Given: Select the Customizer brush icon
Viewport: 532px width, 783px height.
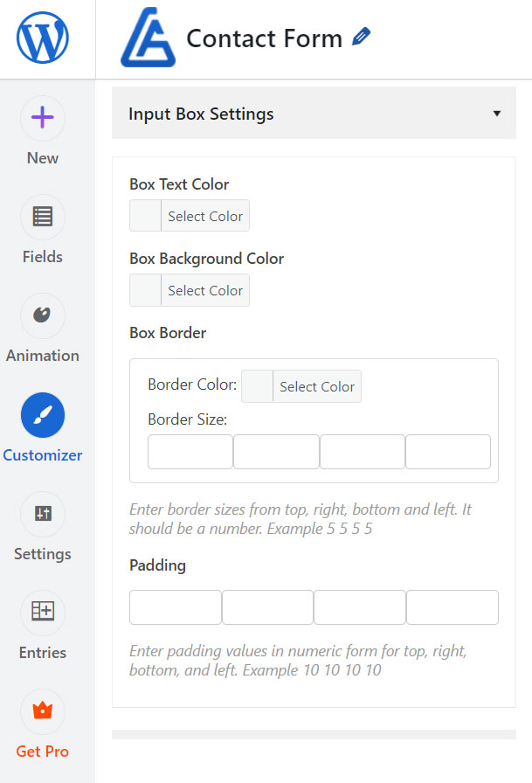Looking at the screenshot, I should (x=43, y=415).
